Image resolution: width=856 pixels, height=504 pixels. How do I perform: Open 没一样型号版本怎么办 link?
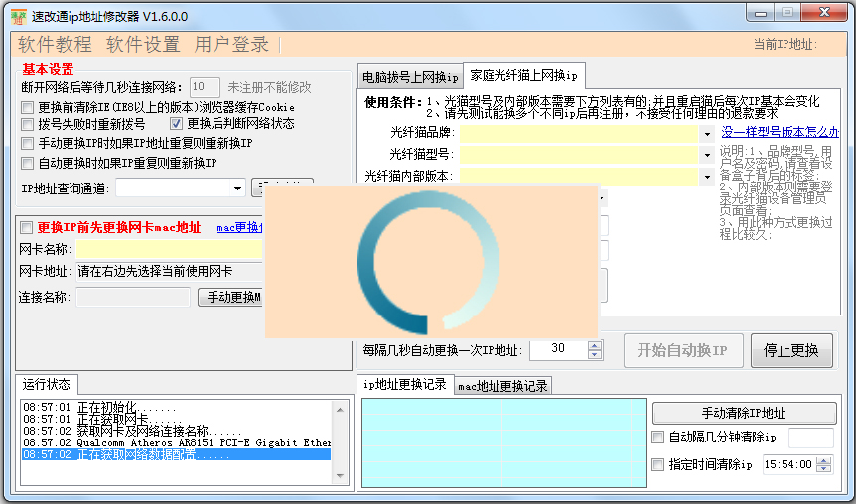(781, 132)
